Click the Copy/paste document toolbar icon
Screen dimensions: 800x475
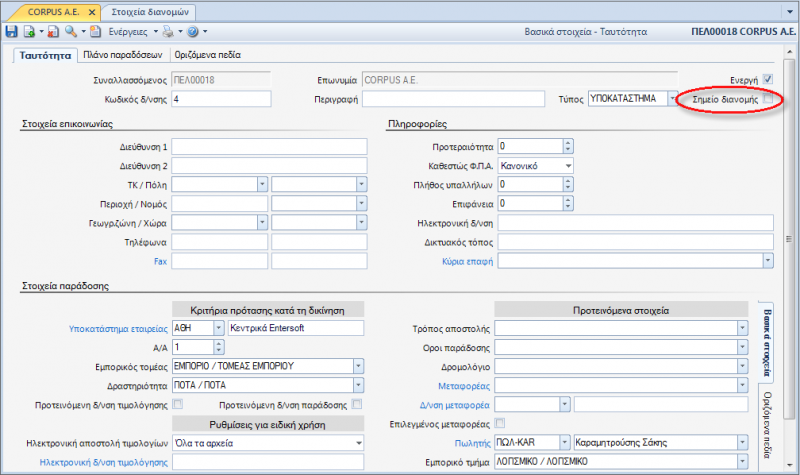[x=95, y=32]
